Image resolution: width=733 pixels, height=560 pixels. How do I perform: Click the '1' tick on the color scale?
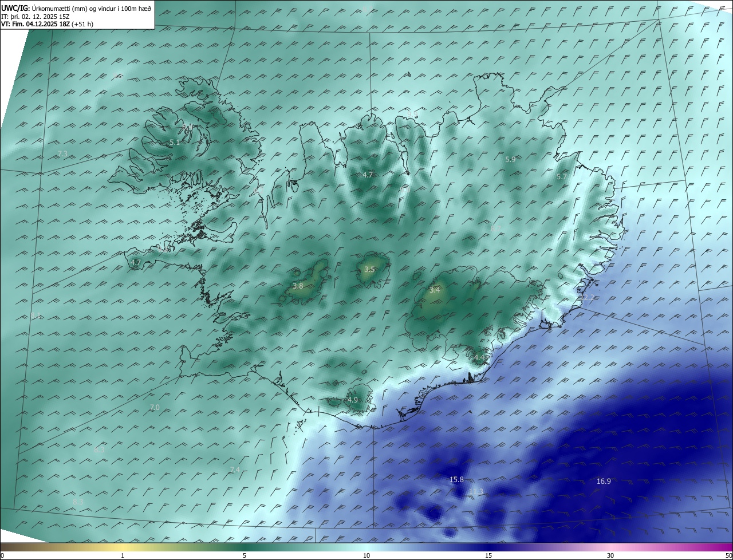(x=123, y=555)
